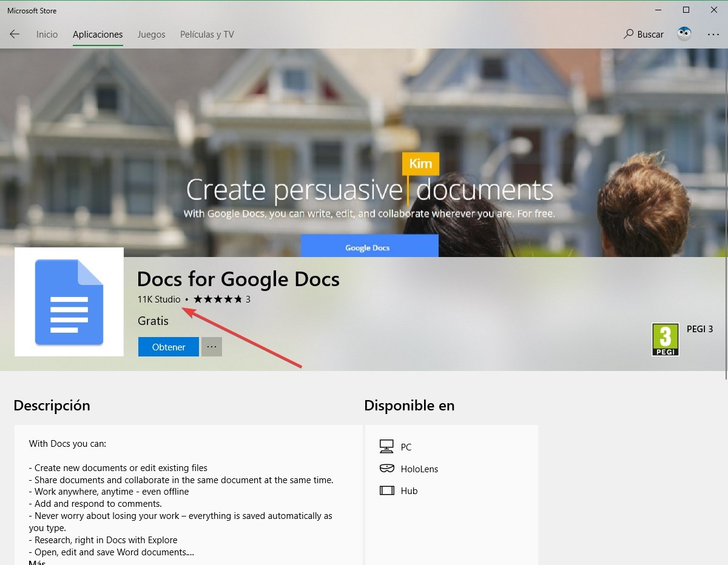
Task: Click the Gratis price label
Action: click(153, 321)
